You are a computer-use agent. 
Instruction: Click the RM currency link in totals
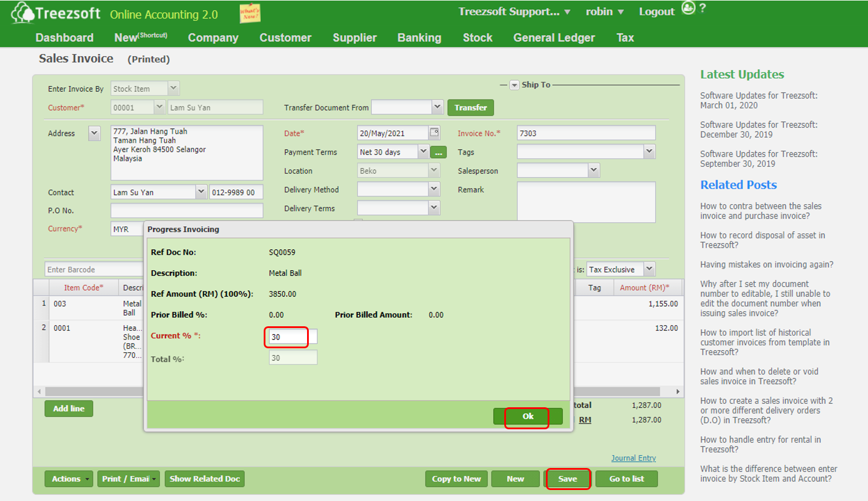[585, 420]
